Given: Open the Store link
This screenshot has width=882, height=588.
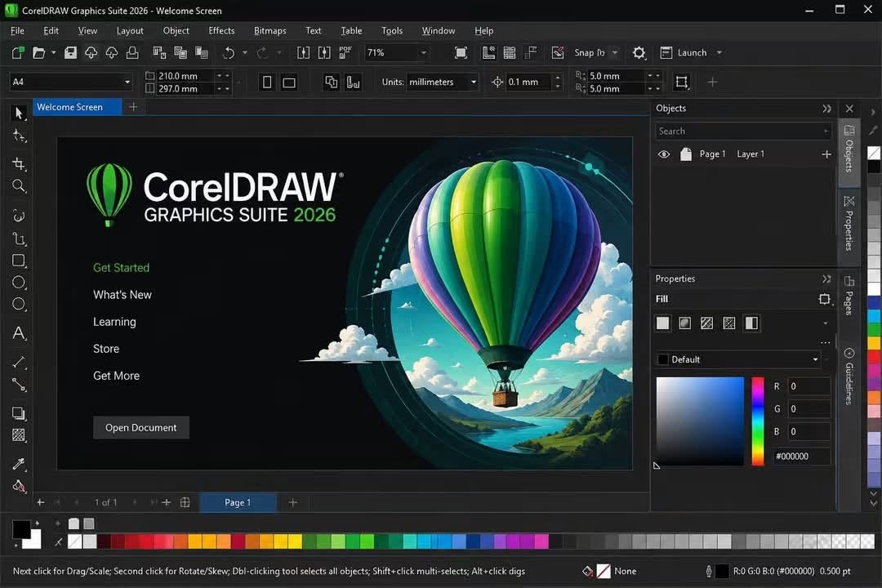Looking at the screenshot, I should [x=106, y=349].
